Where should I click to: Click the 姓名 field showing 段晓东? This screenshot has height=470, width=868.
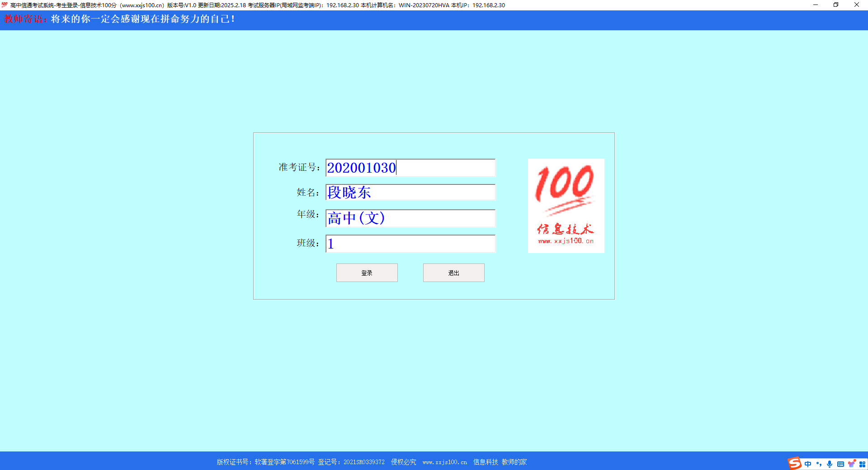click(410, 192)
